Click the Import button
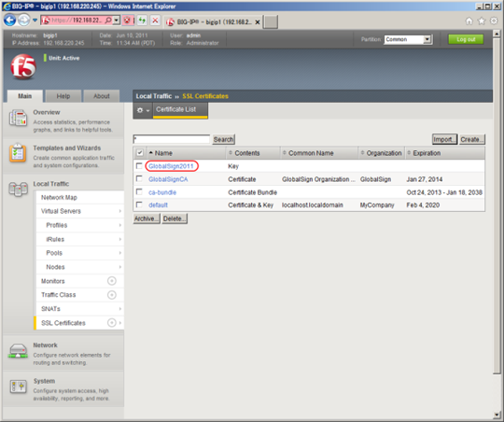This screenshot has width=504, height=422. (444, 139)
